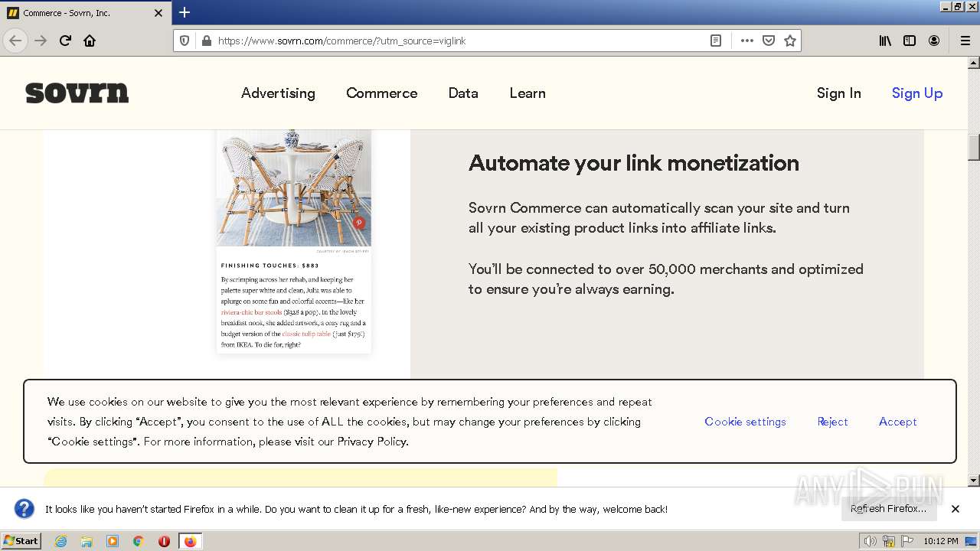Click the Sign Up link
Viewport: 980px width, 551px height.
coord(916,93)
